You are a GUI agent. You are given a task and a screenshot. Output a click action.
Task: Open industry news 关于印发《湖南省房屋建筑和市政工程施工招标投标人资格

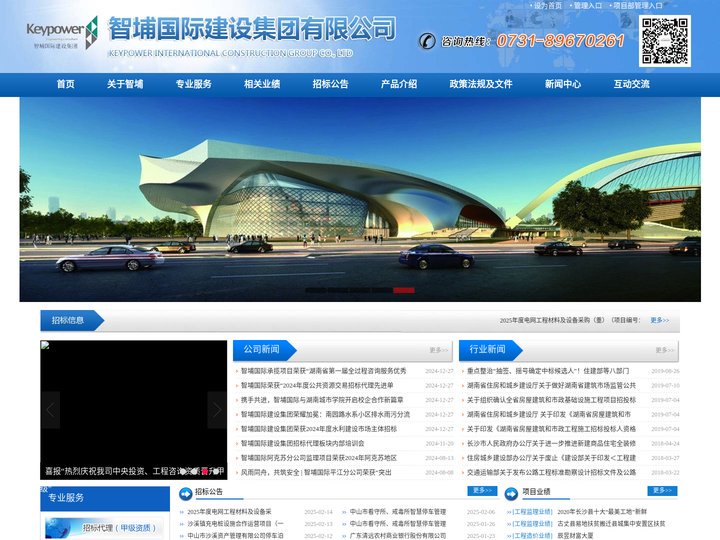[551, 429]
